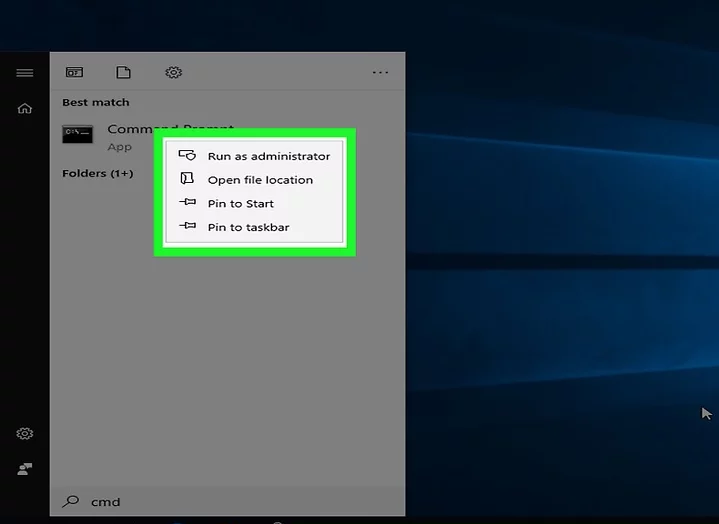Click the file icon beside Open file location
The height and width of the screenshot is (524, 719).
click(x=186, y=179)
